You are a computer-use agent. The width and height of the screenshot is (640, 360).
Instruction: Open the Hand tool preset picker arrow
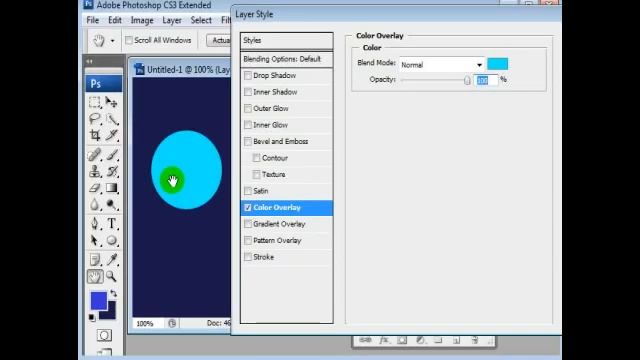[x=112, y=40]
